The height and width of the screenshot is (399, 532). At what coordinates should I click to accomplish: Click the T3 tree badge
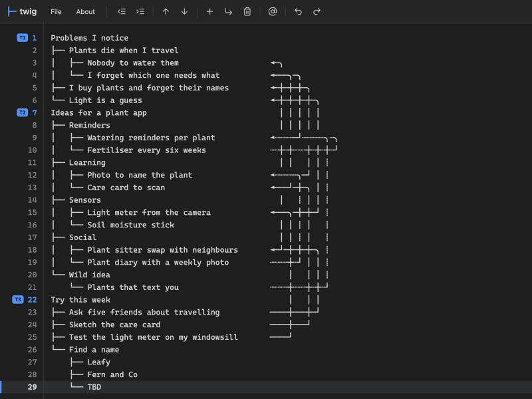(18, 300)
